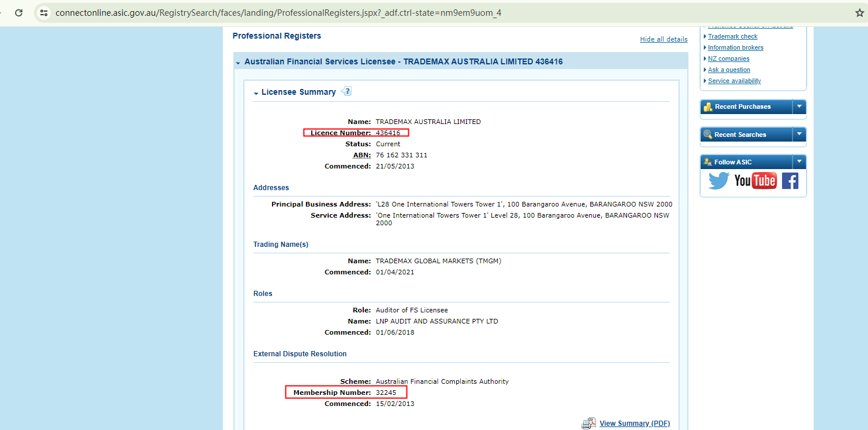Click the Ask a question link
The height and width of the screenshot is (430, 868).
tap(729, 70)
